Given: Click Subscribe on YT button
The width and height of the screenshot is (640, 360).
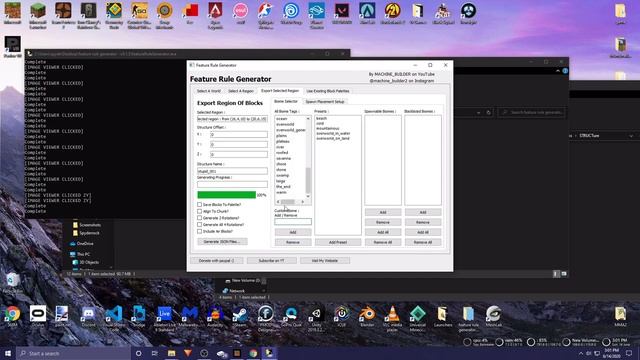Looking at the screenshot, I should coord(271,260).
